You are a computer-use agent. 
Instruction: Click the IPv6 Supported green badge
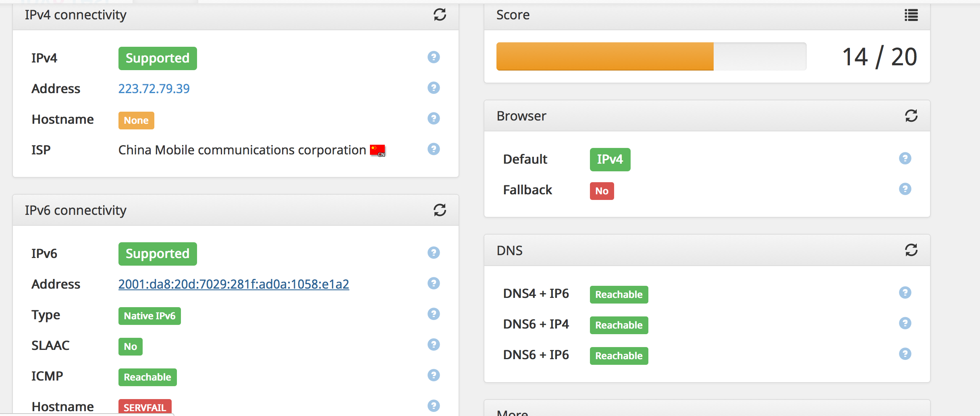[x=158, y=254]
